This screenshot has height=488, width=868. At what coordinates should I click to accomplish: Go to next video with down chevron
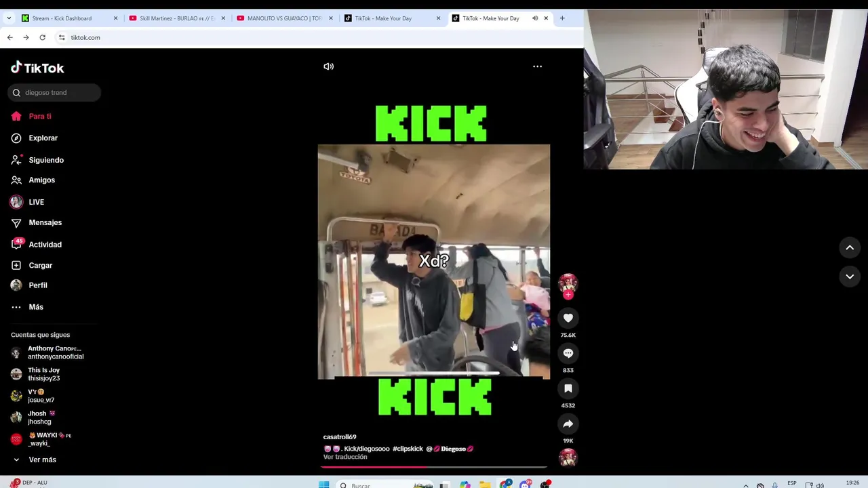click(x=850, y=277)
